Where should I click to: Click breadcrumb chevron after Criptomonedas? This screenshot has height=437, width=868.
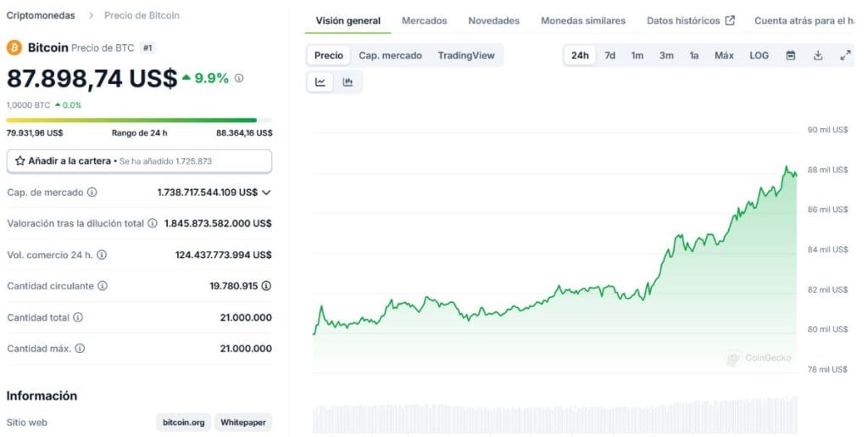point(91,15)
